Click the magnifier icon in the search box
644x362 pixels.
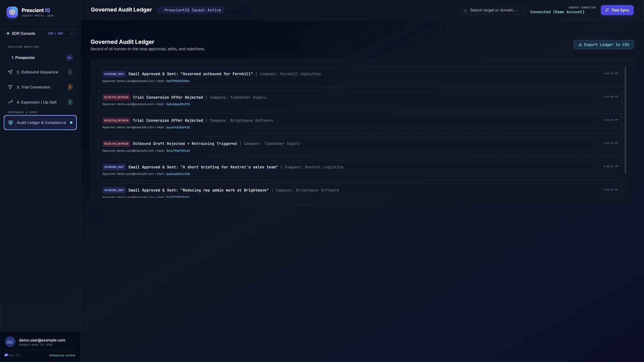[465, 11]
